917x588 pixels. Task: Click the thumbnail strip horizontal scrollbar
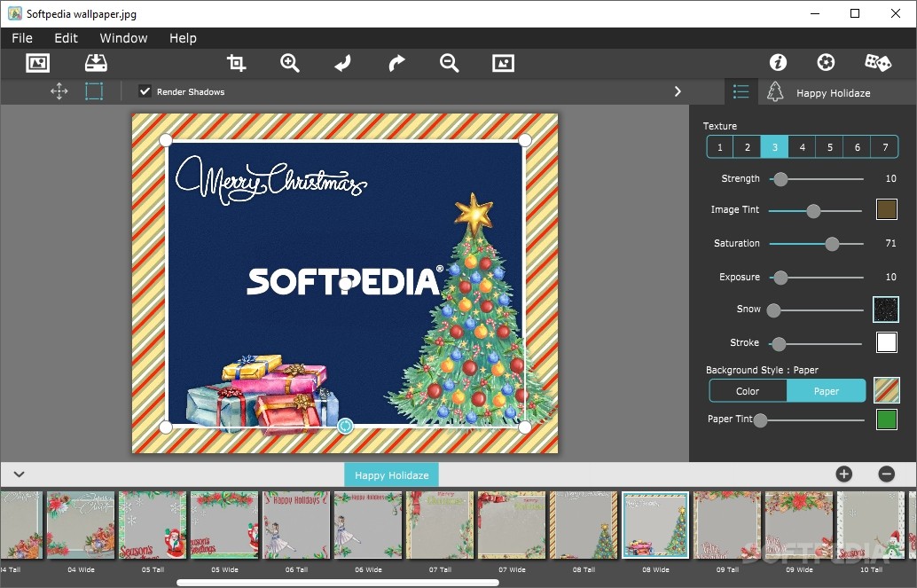coord(337,583)
